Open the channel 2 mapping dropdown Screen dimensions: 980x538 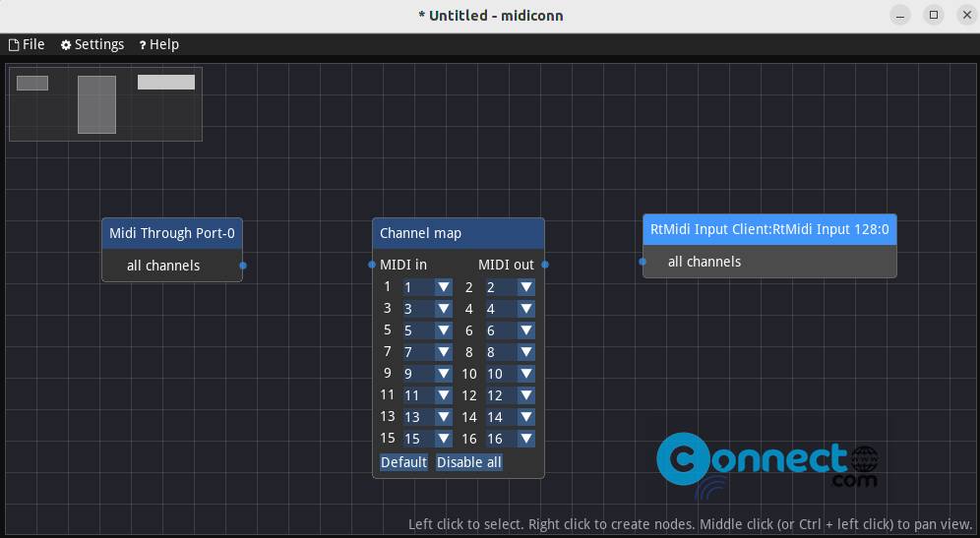click(511, 287)
